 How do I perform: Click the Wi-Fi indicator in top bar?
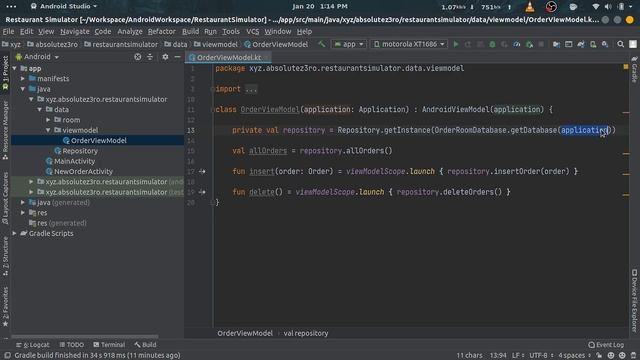(596, 7)
